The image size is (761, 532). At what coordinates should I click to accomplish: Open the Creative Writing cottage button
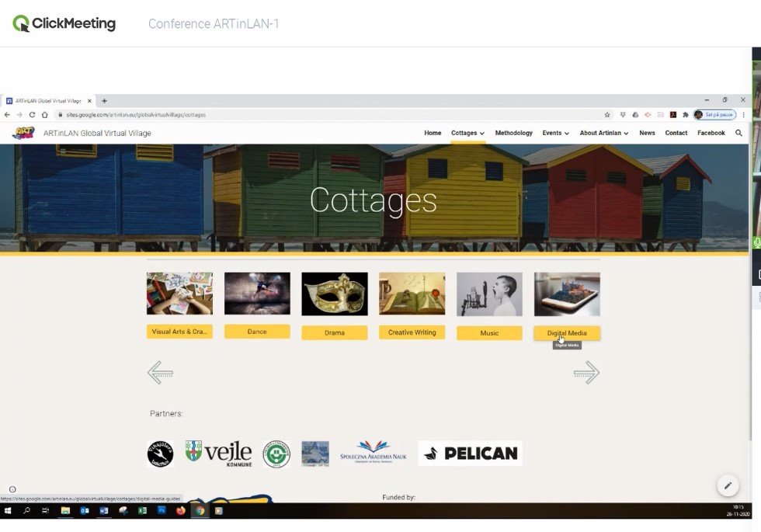pos(412,332)
